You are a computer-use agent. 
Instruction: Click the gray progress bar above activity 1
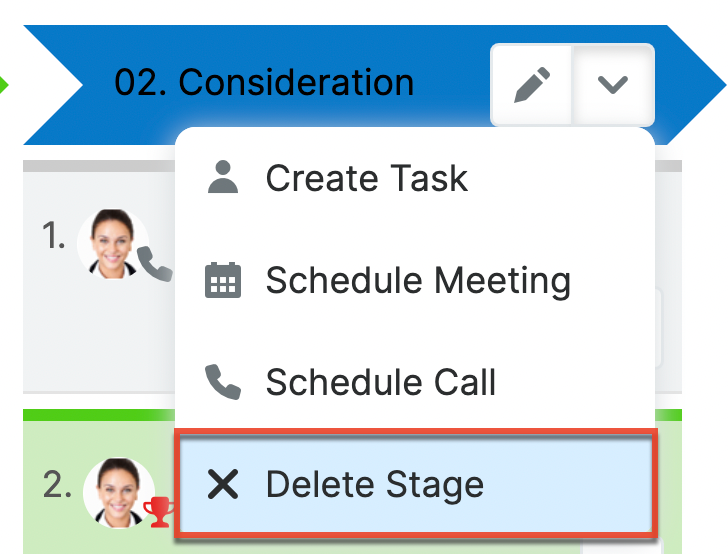click(100, 165)
